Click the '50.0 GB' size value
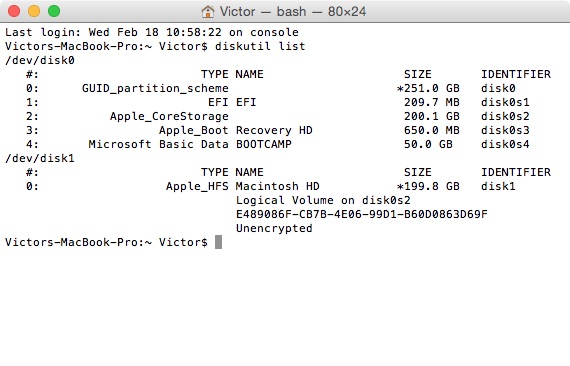The height and width of the screenshot is (366, 570). pos(428,144)
